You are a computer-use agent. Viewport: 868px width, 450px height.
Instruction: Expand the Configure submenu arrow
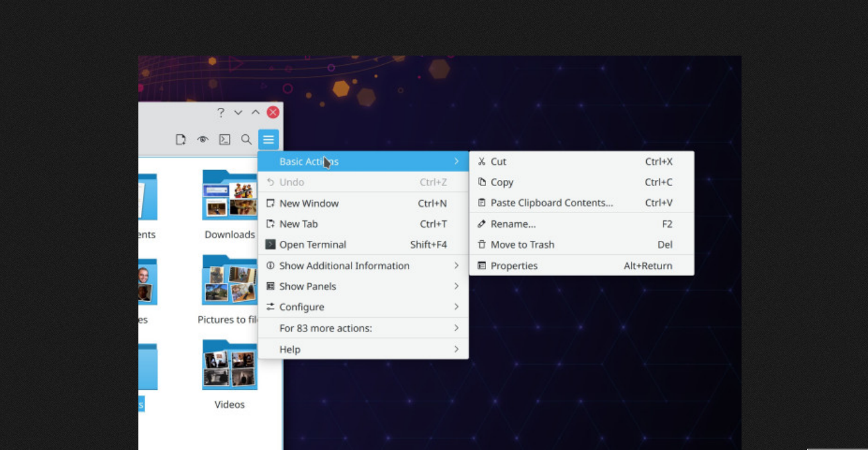[456, 306]
